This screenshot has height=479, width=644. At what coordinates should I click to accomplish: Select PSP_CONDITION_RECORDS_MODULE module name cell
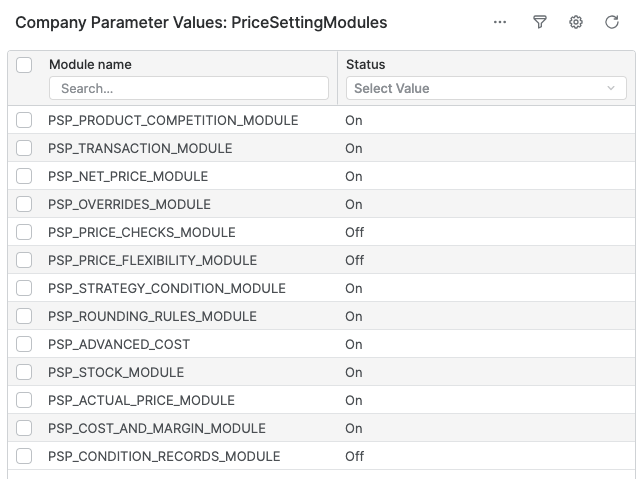[x=164, y=456]
